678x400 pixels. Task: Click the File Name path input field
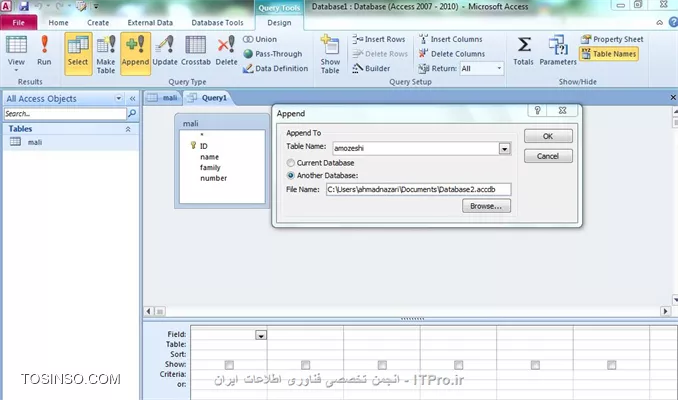[418, 188]
